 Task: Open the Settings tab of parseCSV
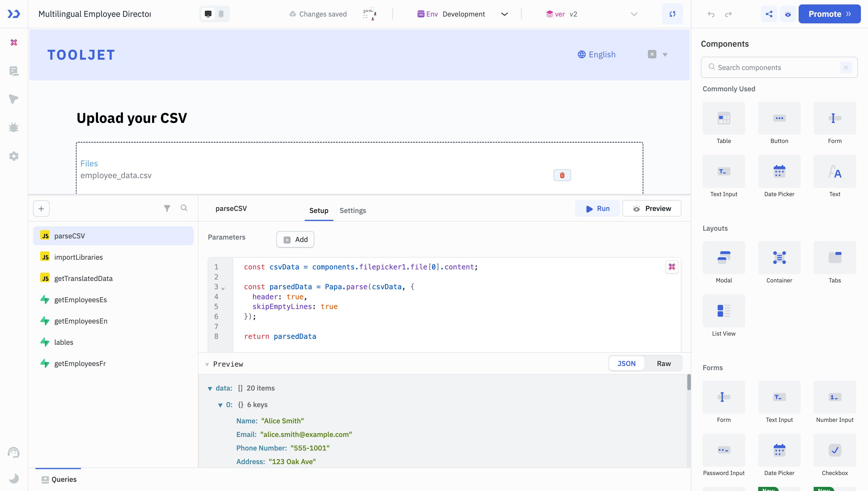coord(353,210)
